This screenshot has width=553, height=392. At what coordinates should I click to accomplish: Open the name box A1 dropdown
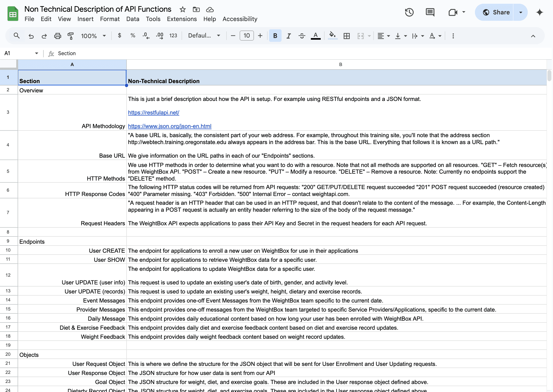[x=36, y=53]
